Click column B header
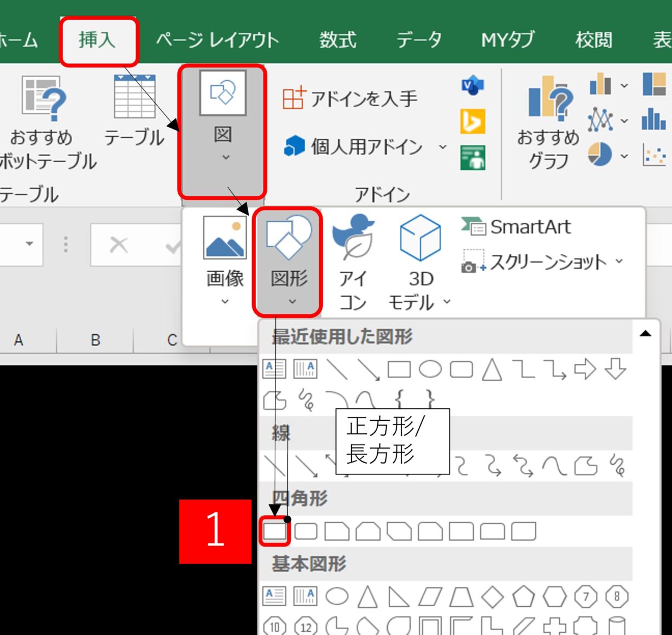The width and height of the screenshot is (672, 635). click(x=95, y=340)
